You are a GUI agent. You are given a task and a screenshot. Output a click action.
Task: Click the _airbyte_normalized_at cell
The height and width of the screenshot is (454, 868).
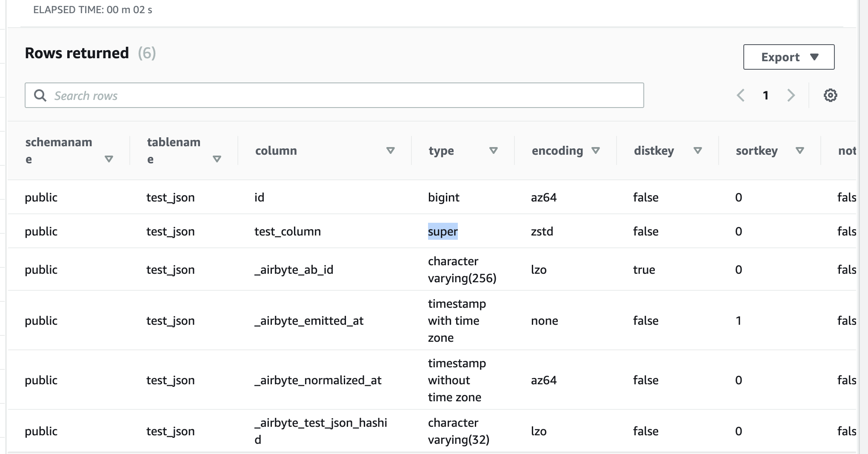click(318, 380)
